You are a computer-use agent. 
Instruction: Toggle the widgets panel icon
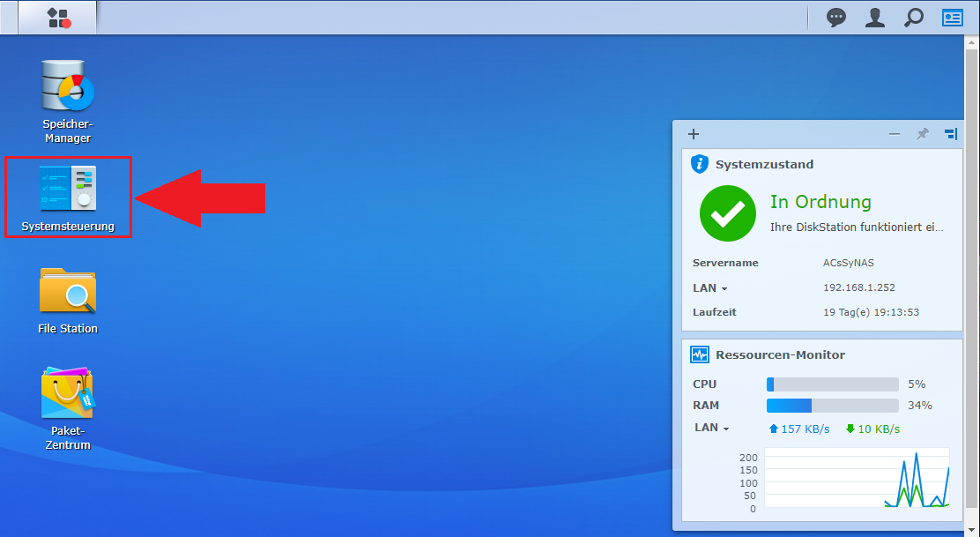click(x=953, y=18)
